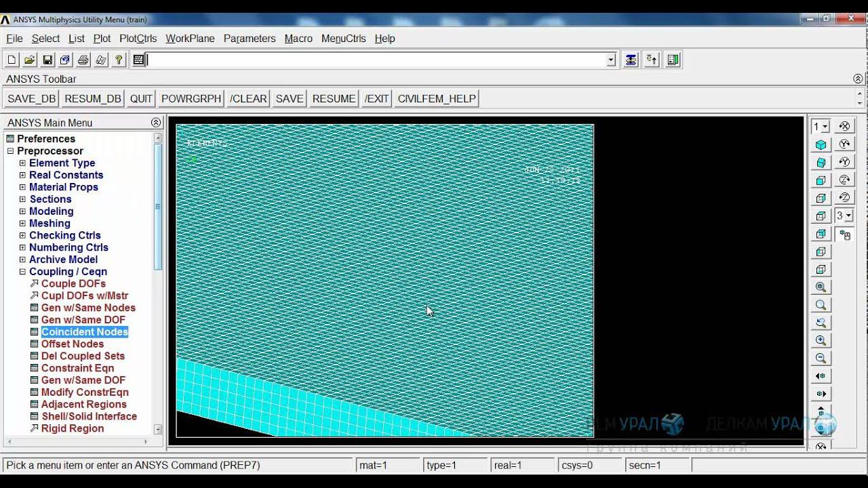Expand the Modeling branch
The image size is (868, 488).
click(x=22, y=211)
